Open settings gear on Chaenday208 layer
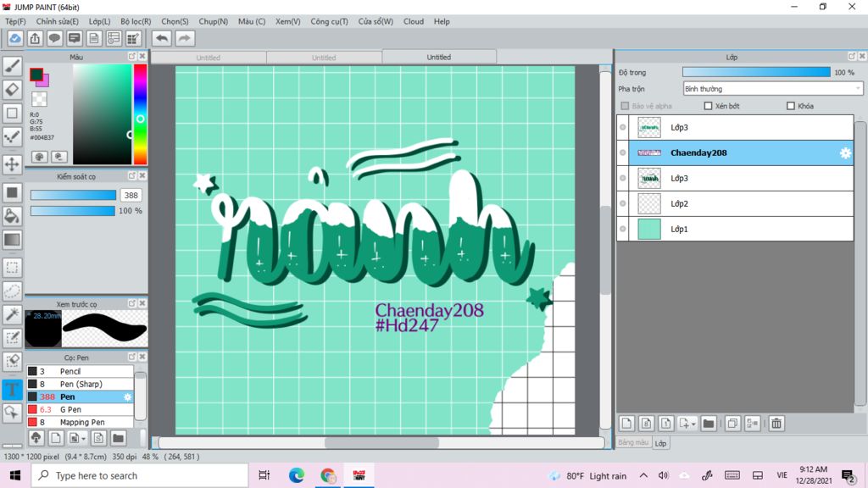This screenshot has width=868, height=488. pos(845,153)
